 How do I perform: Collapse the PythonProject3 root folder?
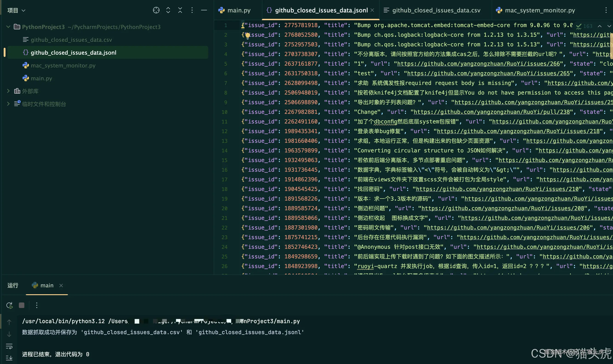point(8,27)
